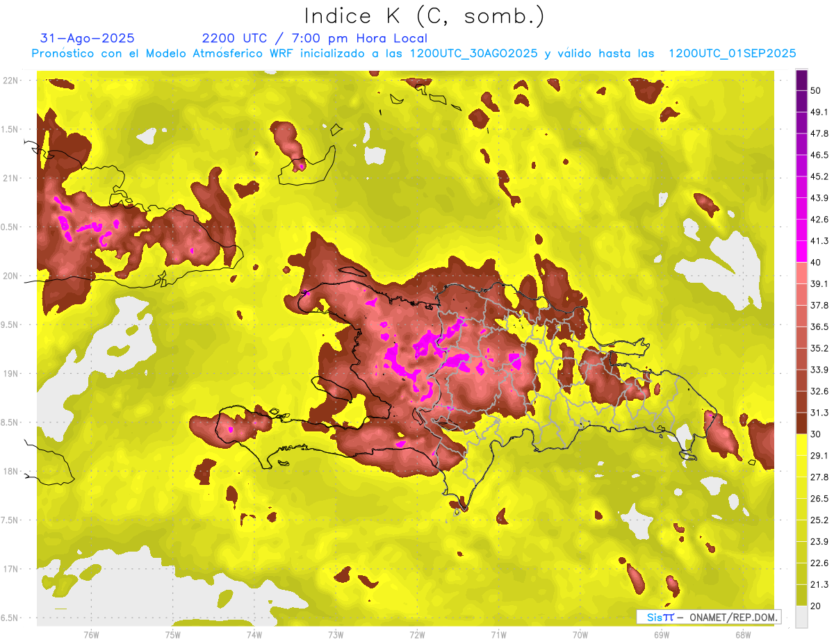Viewport: 834px width, 644px height.
Task: Select the date text '31-Ago-2025'
Action: pos(88,38)
